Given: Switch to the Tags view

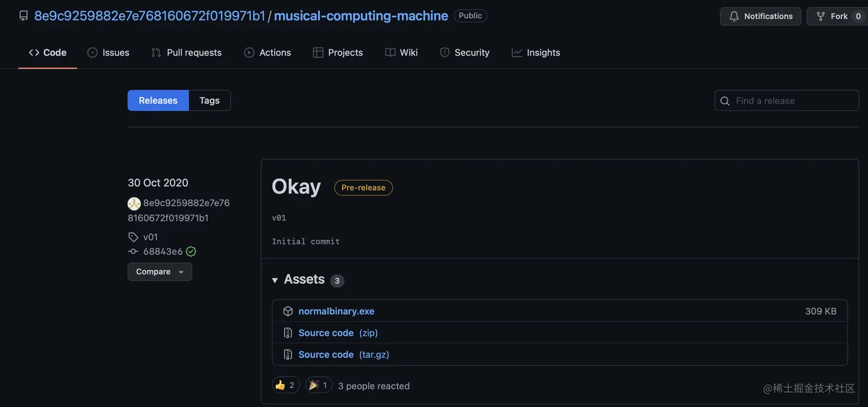Looking at the screenshot, I should [210, 100].
